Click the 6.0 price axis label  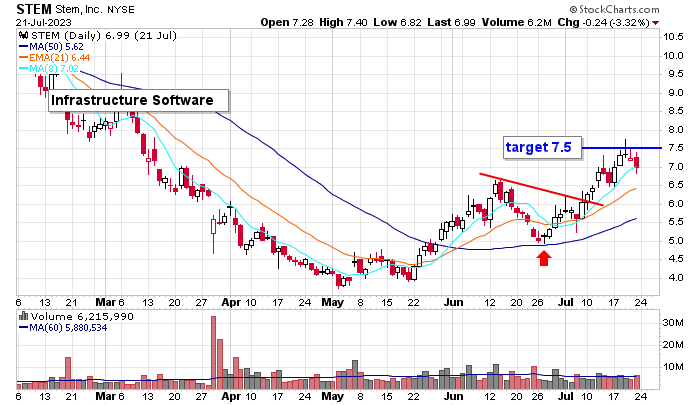point(676,204)
